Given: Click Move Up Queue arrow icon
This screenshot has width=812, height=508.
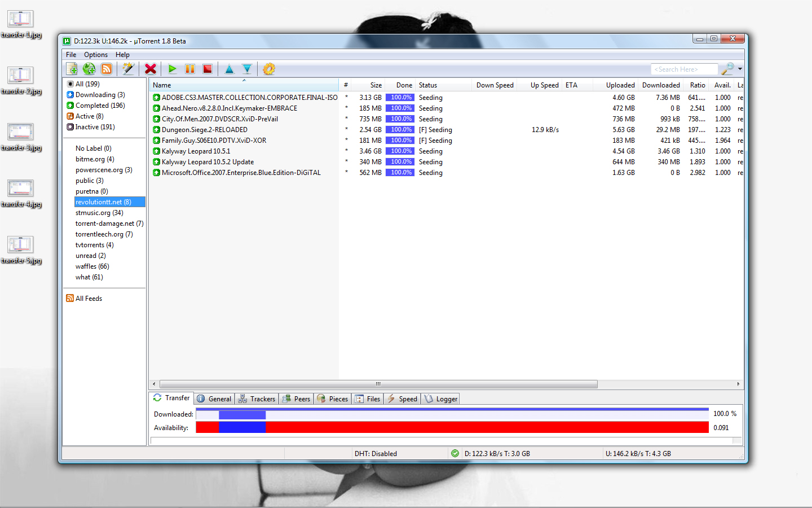Looking at the screenshot, I should [x=230, y=69].
